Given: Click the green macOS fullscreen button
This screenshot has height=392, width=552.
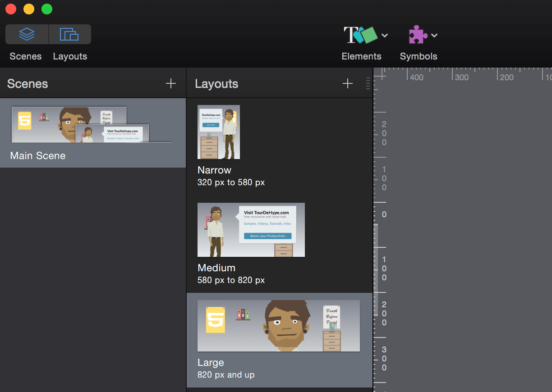Looking at the screenshot, I should (x=47, y=9).
